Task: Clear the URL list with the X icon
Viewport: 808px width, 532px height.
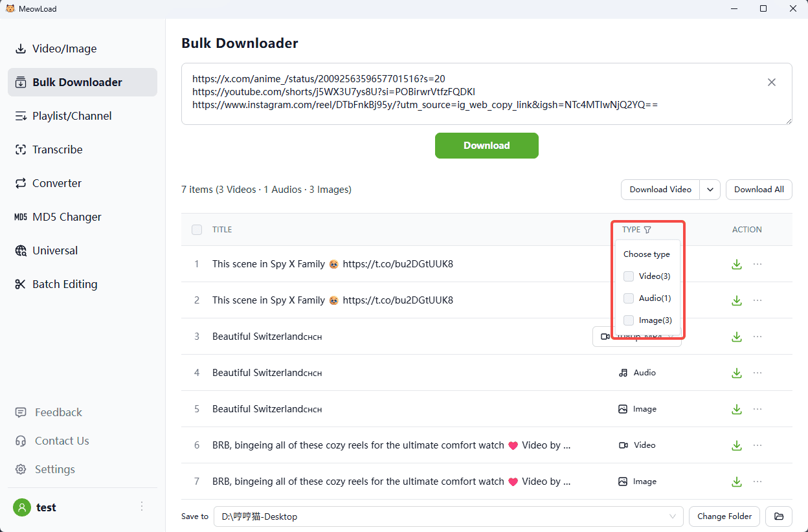Action: pyautogui.click(x=771, y=82)
